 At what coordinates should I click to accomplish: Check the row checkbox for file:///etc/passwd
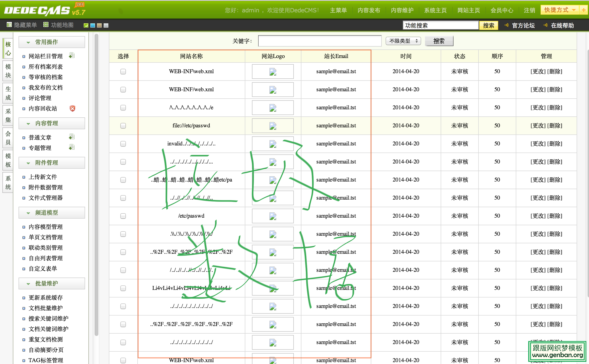tap(123, 125)
